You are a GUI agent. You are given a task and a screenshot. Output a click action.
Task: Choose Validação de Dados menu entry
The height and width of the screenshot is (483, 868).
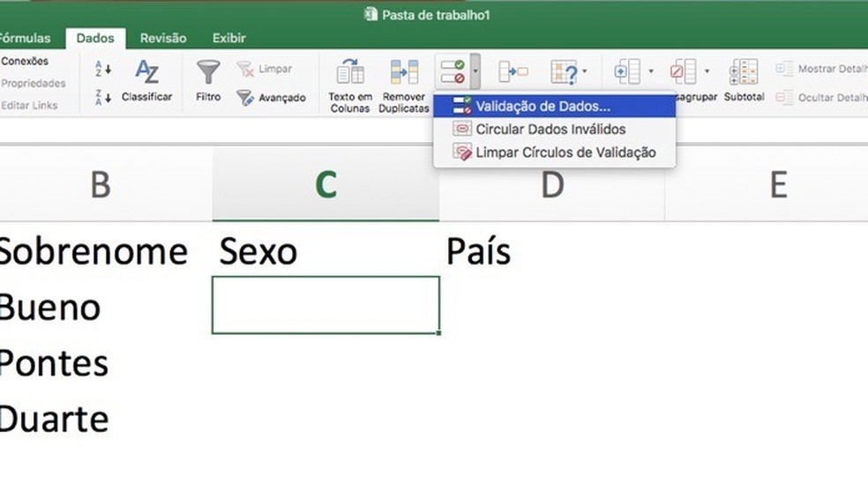542,106
